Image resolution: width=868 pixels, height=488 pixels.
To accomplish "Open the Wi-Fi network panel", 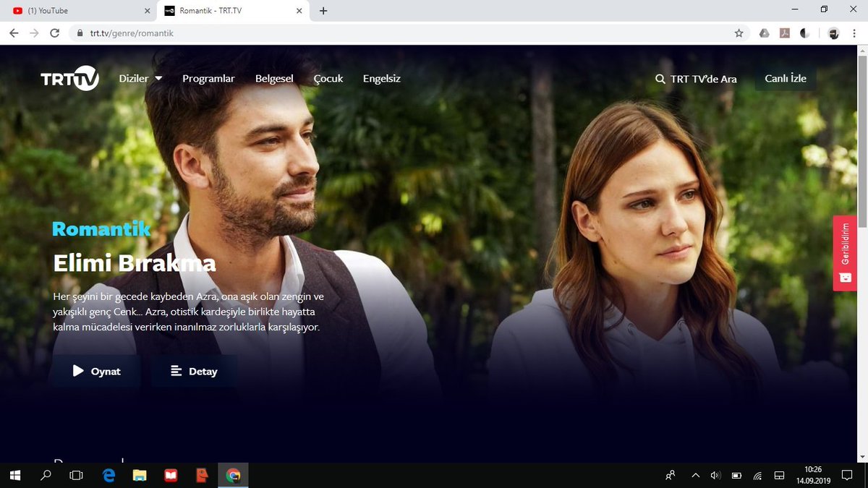I will 757,475.
